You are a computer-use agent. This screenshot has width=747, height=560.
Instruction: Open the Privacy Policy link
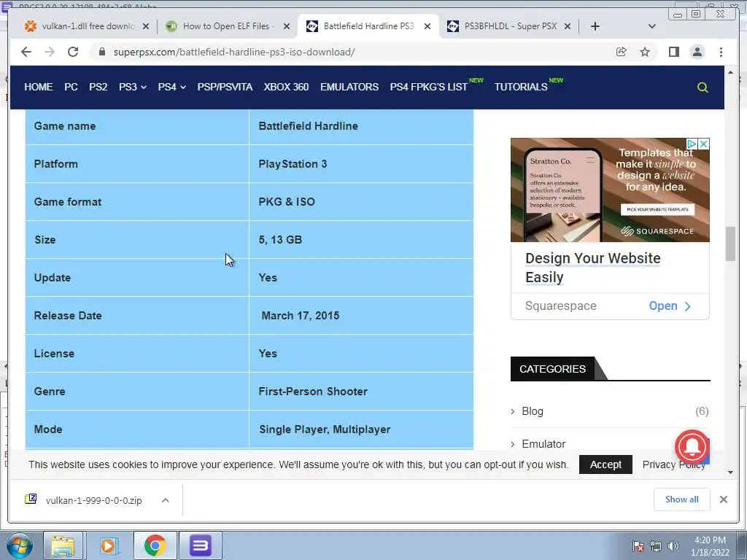[x=673, y=464]
